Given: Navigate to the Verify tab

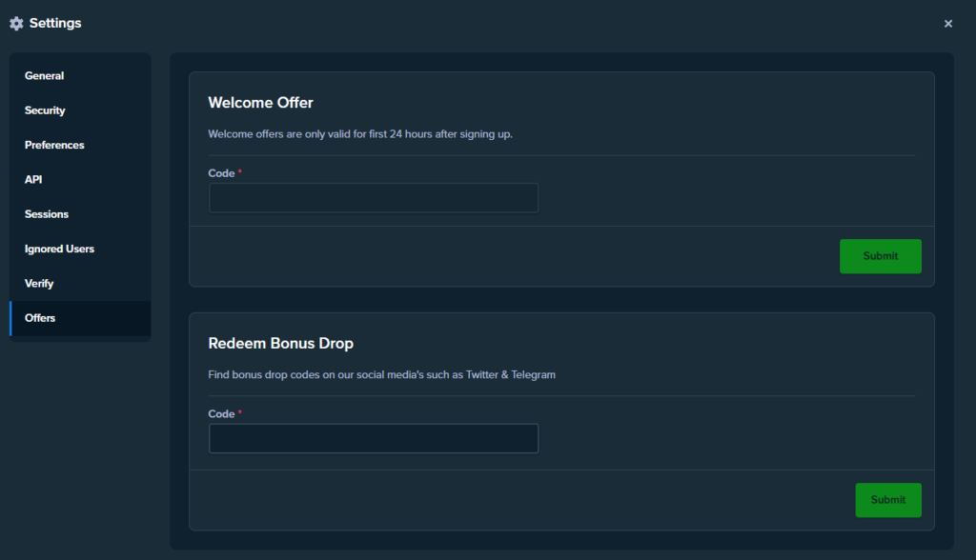Looking at the screenshot, I should click(x=39, y=284).
